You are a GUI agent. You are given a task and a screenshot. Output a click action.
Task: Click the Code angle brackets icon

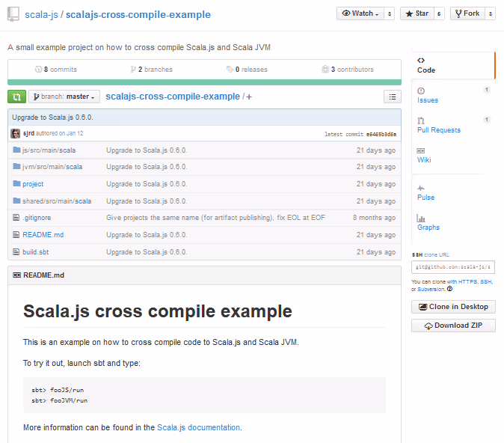(421, 60)
